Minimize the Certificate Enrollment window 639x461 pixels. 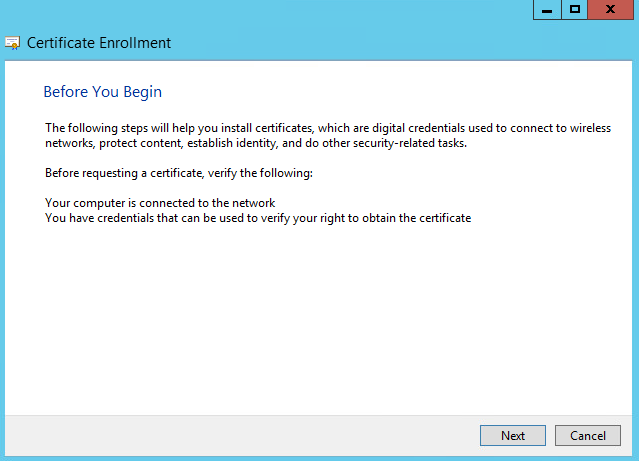(x=547, y=9)
